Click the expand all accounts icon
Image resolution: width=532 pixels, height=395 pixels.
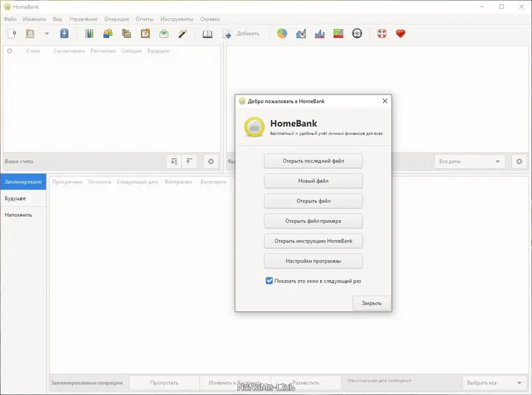[174, 161]
